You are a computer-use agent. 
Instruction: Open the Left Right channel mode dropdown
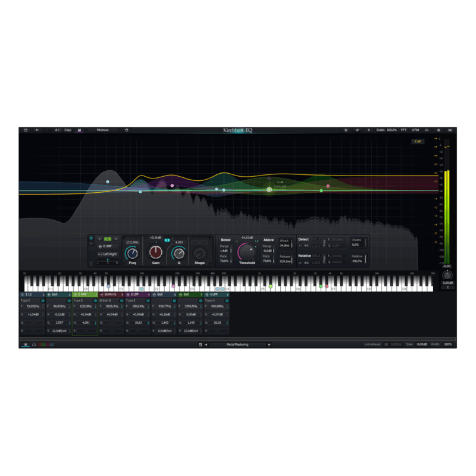pyautogui.click(x=108, y=255)
